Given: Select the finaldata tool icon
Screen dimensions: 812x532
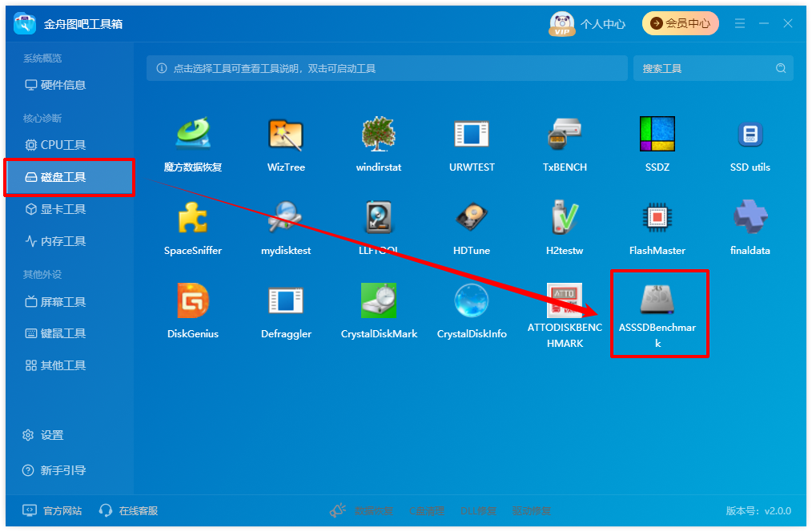Looking at the screenshot, I should pyautogui.click(x=750, y=217).
